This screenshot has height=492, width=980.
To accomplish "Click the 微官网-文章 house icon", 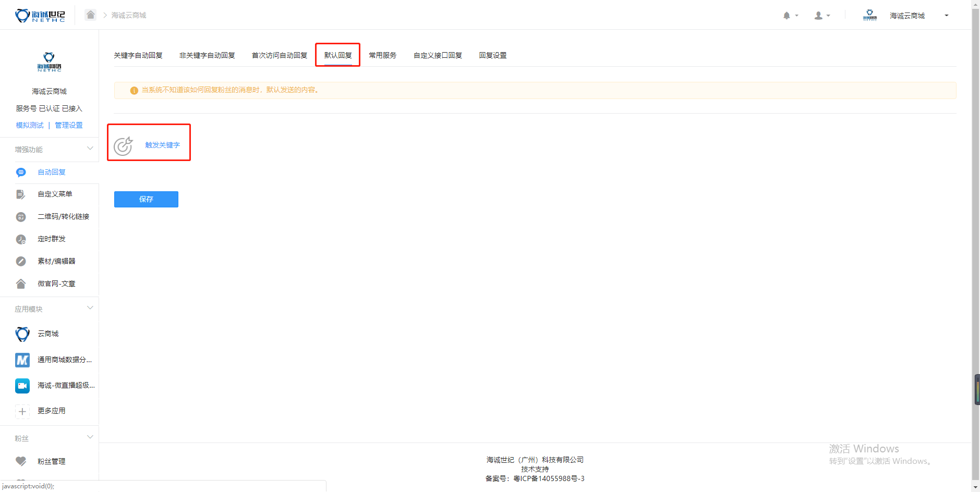I will coord(21,284).
